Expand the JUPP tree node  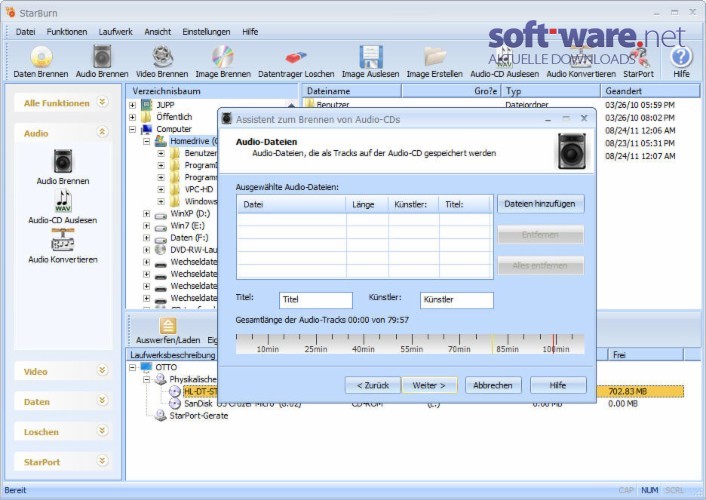132,105
